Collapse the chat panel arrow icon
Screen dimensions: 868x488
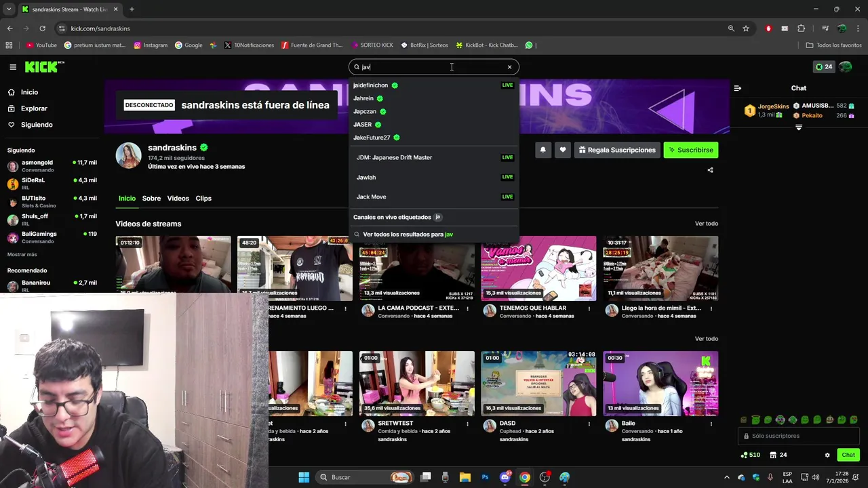click(738, 88)
